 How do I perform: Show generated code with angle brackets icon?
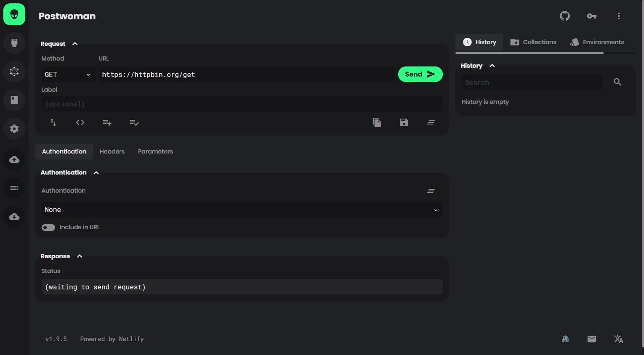click(x=80, y=122)
